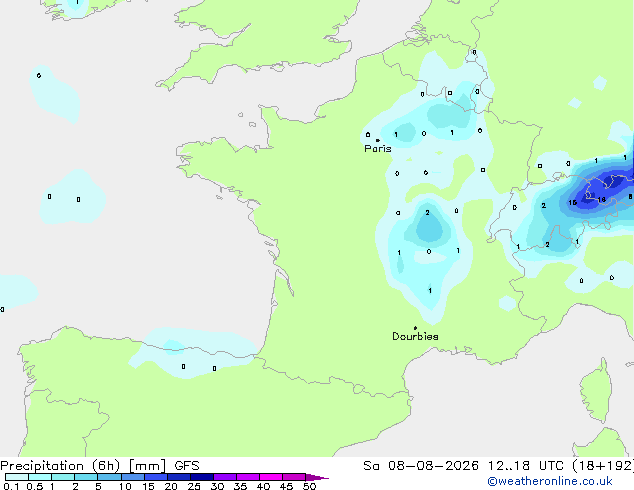Select the 25–30 mm navy legend color
This screenshot has height=490, width=634.
(202, 477)
